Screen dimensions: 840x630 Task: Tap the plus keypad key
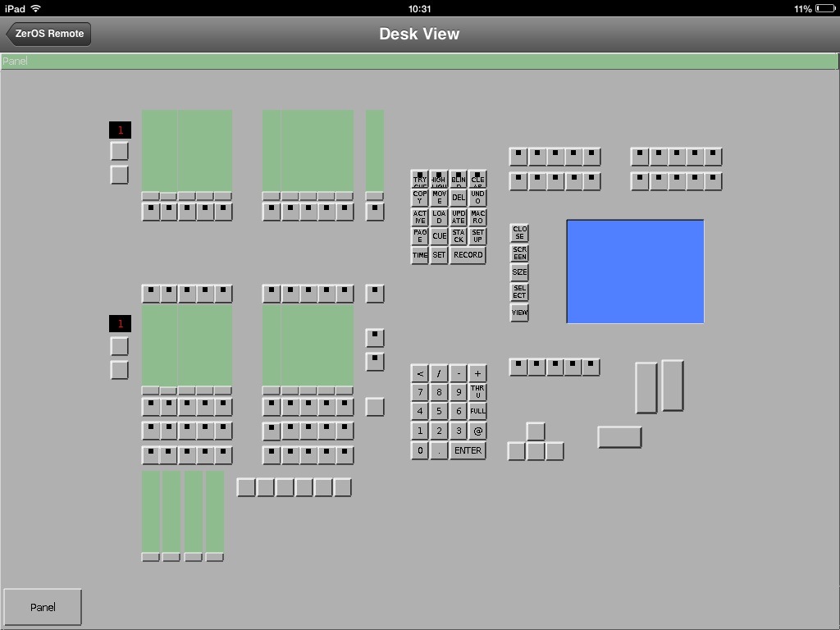[x=478, y=373]
